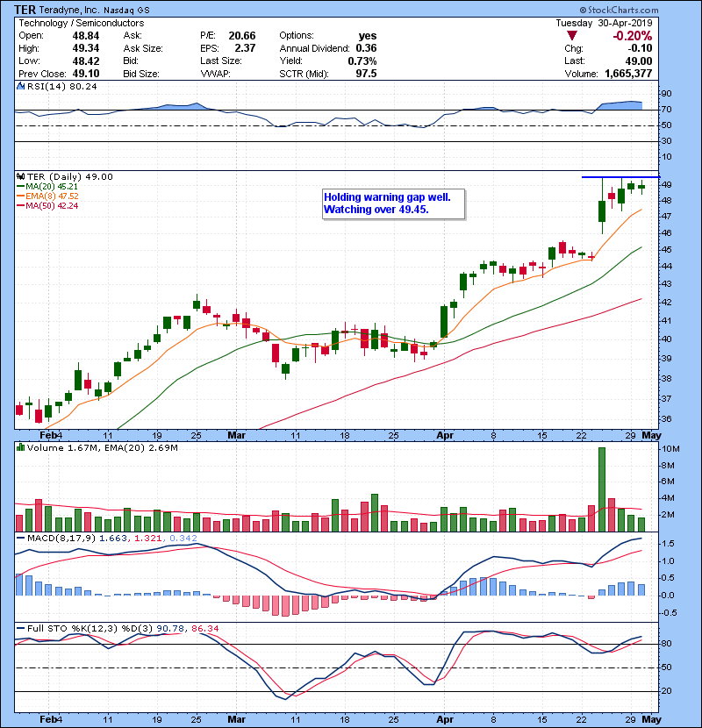Image resolution: width=702 pixels, height=728 pixels.
Task: Select the Open value 48.84
Action: (86, 36)
